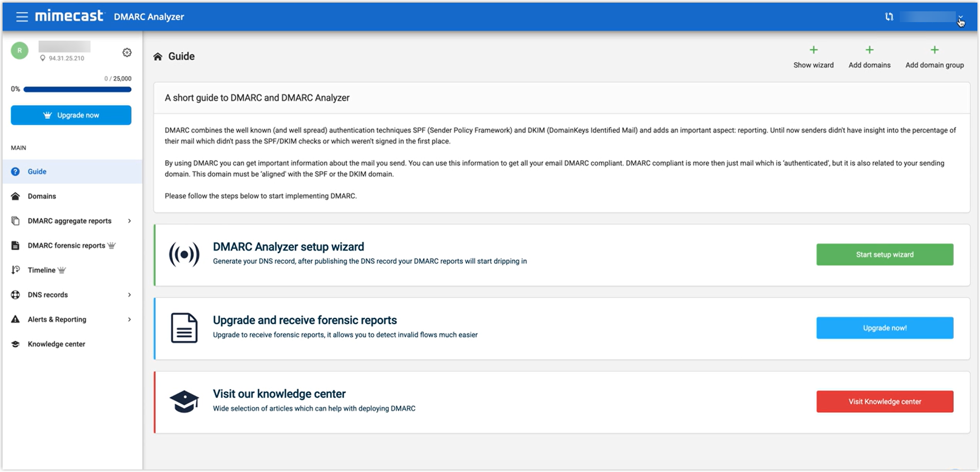This screenshot has width=980, height=472.
Task: Click the sync refresh icon in header
Action: pos(889,17)
